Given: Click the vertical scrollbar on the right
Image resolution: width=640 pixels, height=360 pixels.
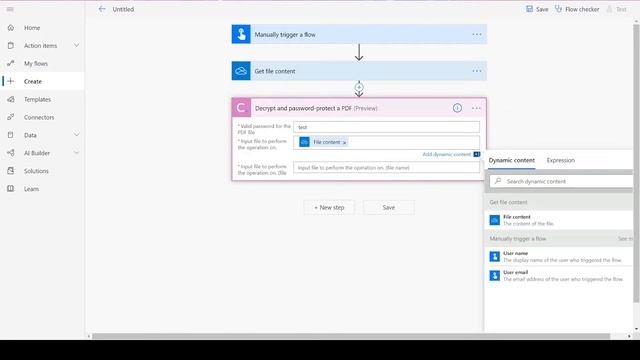Looking at the screenshot, I should coord(636,163).
